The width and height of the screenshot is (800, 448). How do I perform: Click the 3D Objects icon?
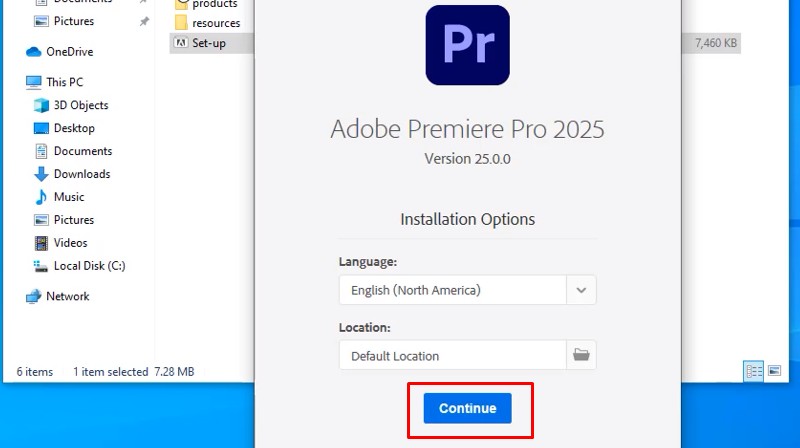pyautogui.click(x=41, y=105)
